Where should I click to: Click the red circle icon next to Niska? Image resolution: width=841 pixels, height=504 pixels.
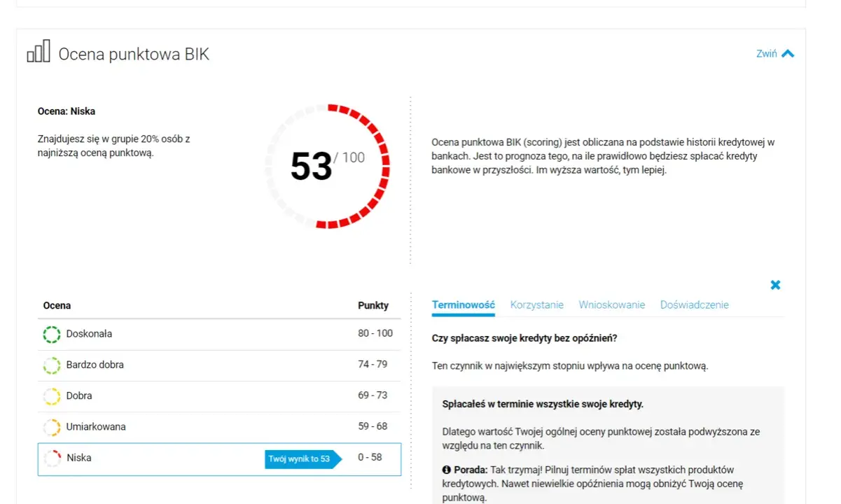point(52,458)
